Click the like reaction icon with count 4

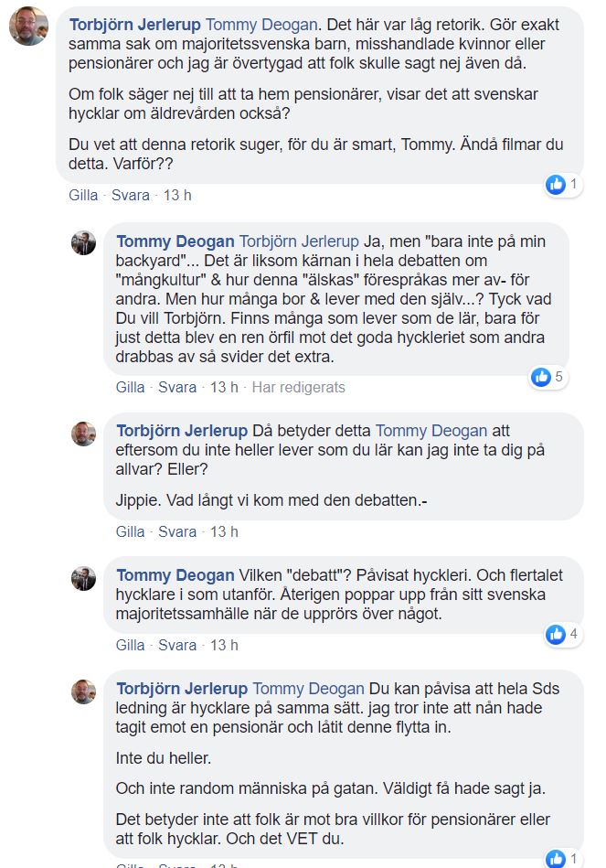555,634
